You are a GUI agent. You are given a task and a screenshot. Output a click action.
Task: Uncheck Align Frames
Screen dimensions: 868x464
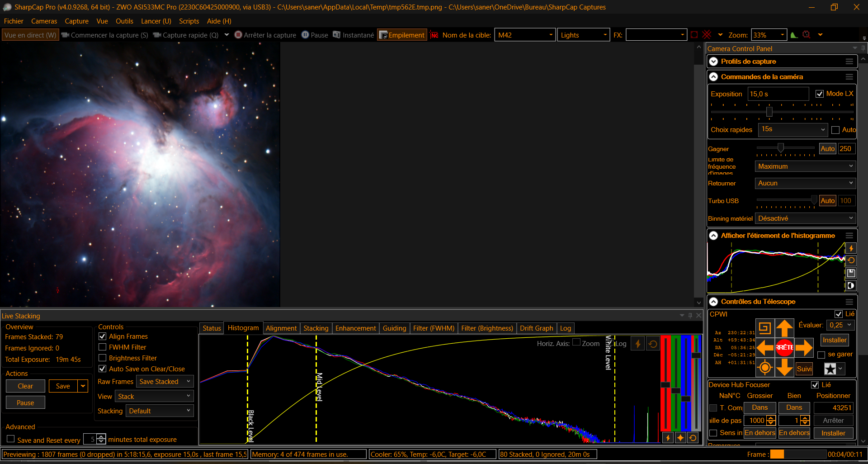point(103,336)
